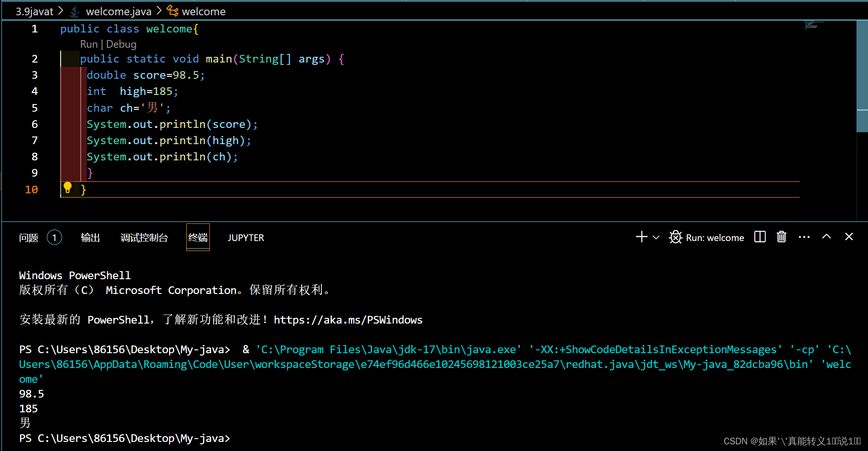Click the welcome class breadcrumb

pos(204,11)
